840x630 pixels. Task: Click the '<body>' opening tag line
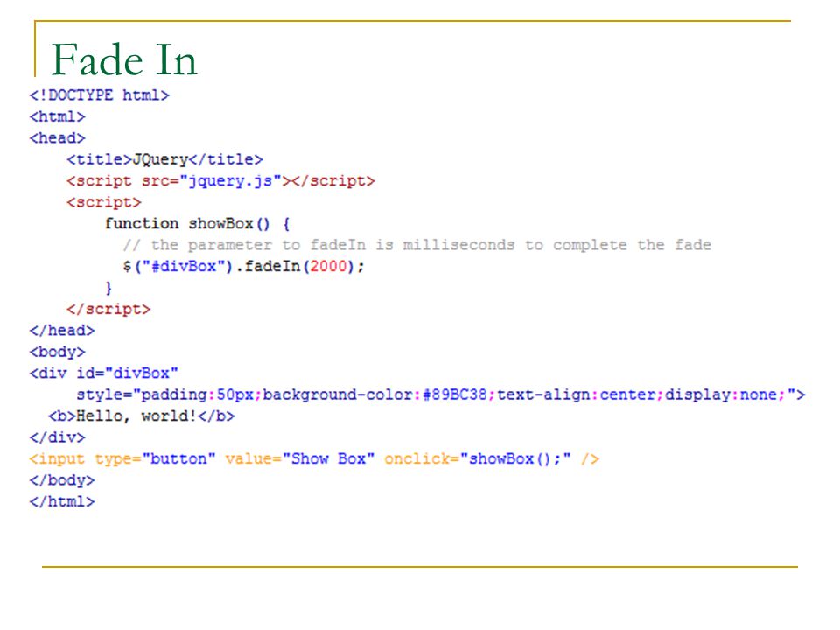coord(58,353)
